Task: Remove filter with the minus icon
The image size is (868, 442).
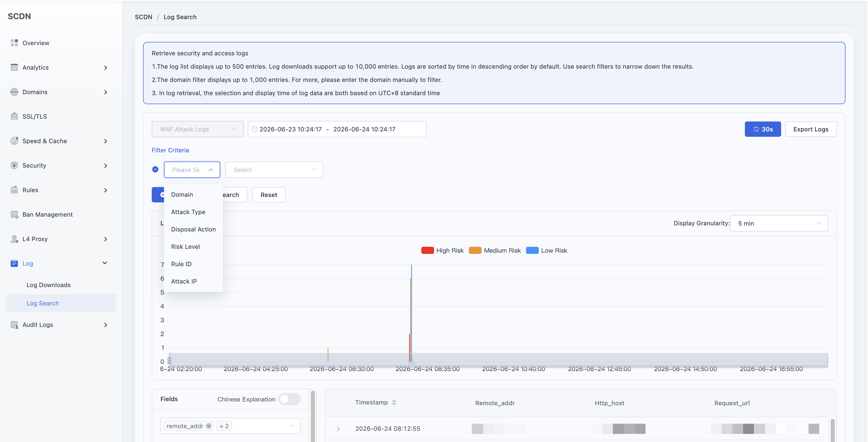Action: (x=155, y=169)
